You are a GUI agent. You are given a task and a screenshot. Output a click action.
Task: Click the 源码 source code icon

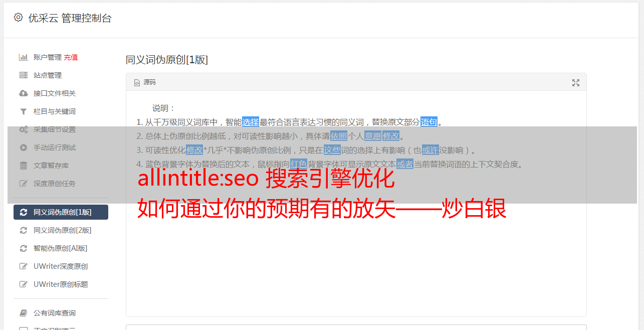coord(137,83)
